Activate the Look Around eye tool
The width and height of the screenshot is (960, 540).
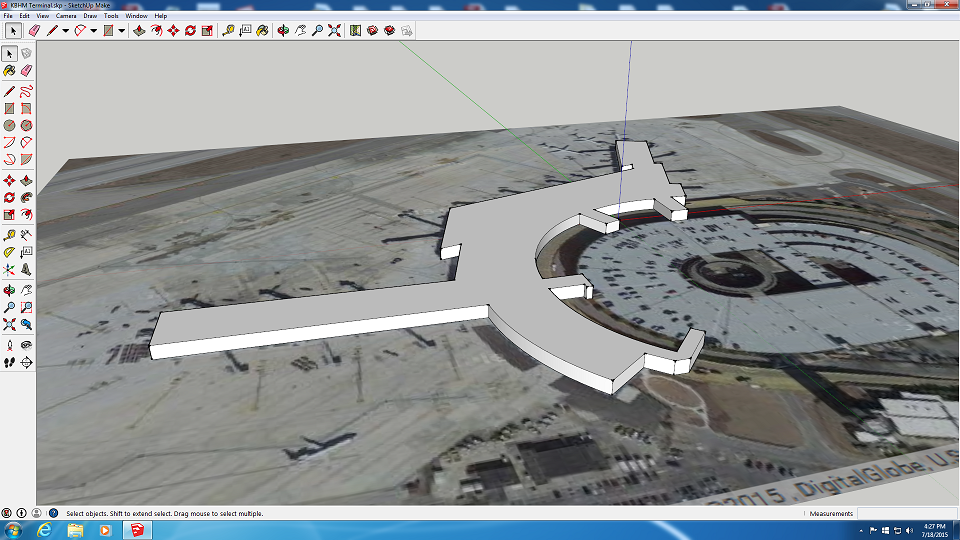(x=26, y=345)
